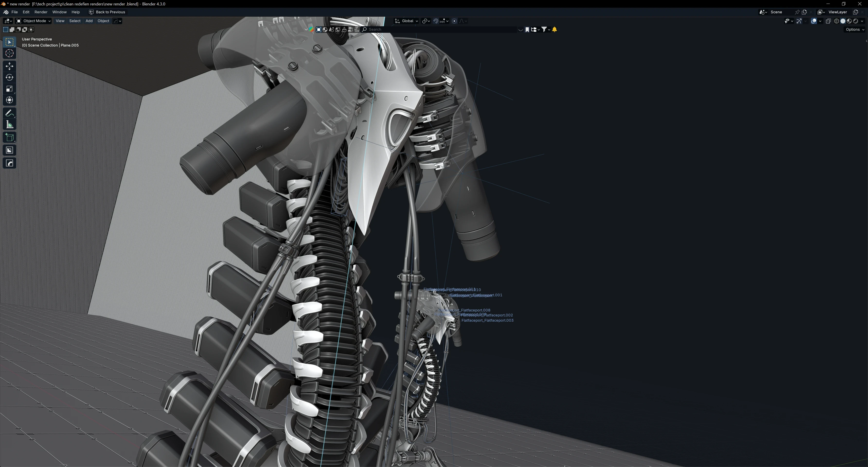Toggle viewport gizmos display

point(799,21)
